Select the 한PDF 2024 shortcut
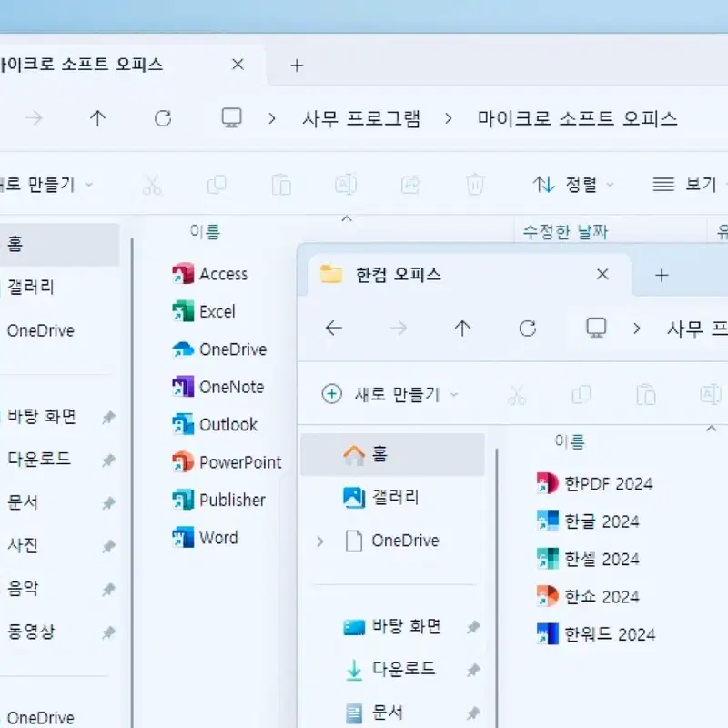The height and width of the screenshot is (728, 728). 594,483
